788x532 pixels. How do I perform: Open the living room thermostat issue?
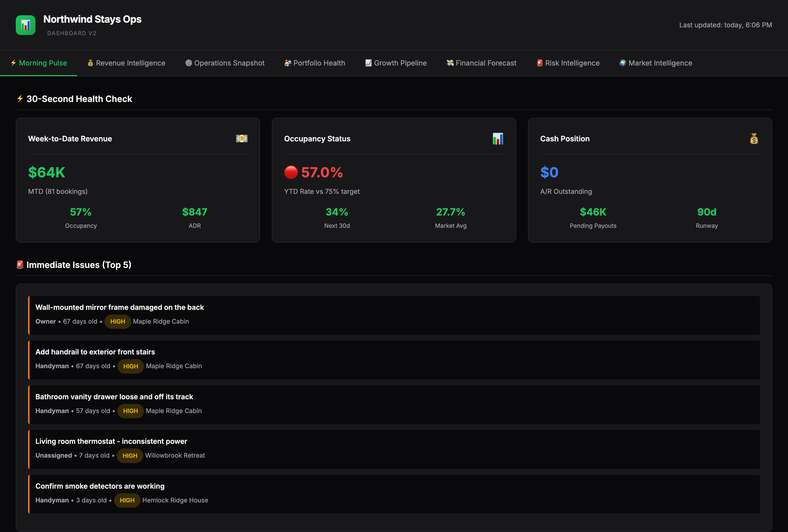pos(394,449)
